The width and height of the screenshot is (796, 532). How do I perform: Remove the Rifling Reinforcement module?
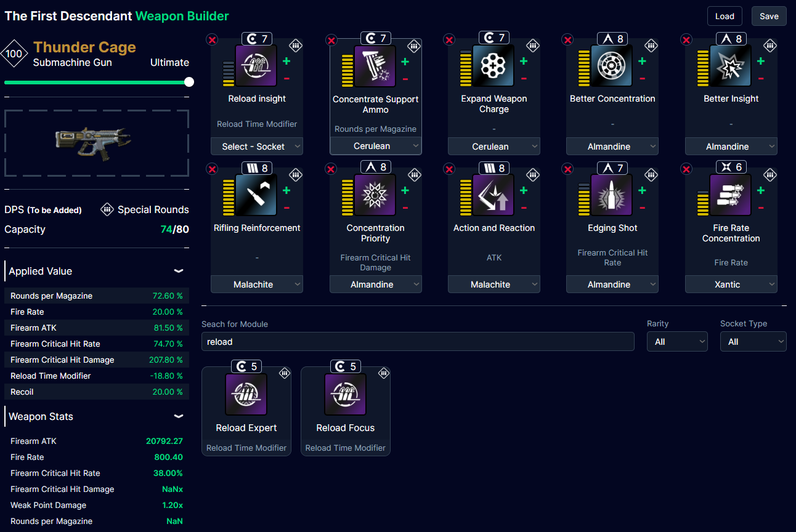[212, 169]
